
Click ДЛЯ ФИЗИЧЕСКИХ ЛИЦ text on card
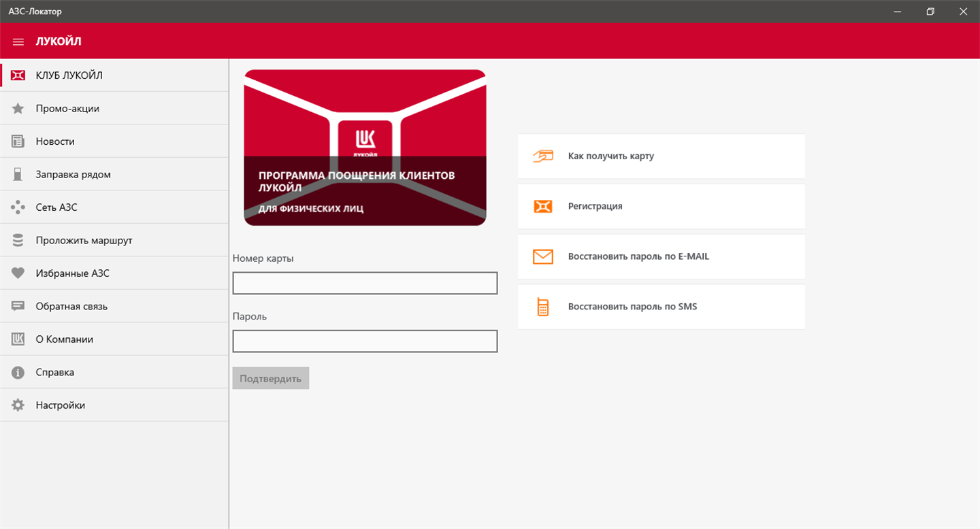tap(311, 209)
